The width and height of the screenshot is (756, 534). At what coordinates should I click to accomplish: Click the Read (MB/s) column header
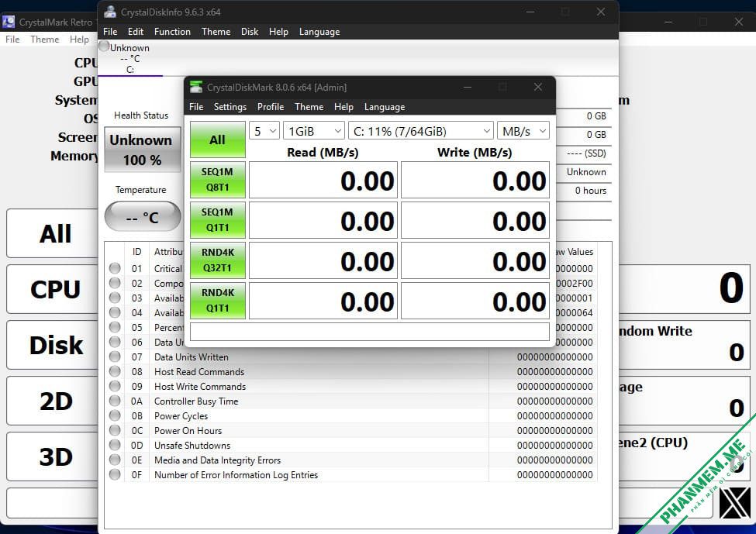(323, 153)
